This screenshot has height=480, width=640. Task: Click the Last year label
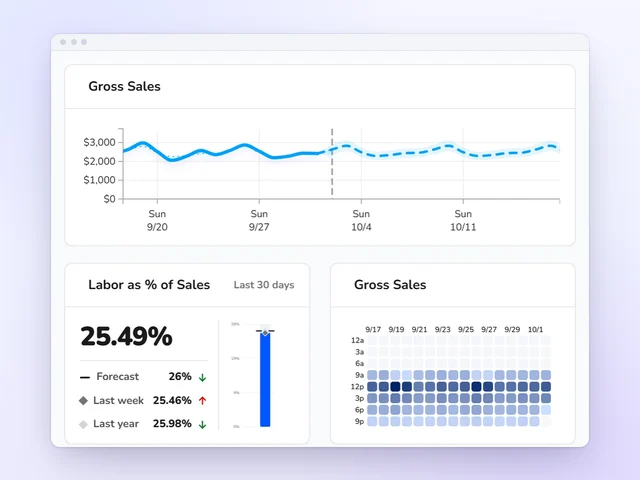tap(116, 424)
